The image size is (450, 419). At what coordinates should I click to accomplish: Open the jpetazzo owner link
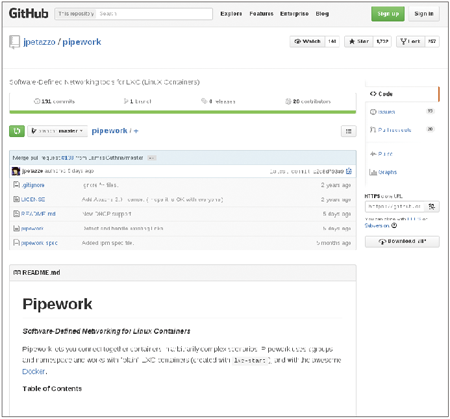point(39,42)
